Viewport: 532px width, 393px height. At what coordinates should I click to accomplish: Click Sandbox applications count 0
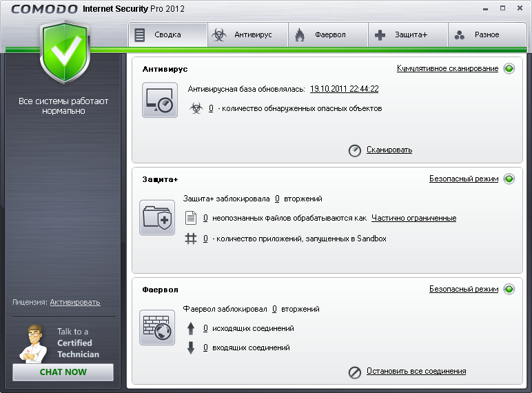click(x=205, y=239)
